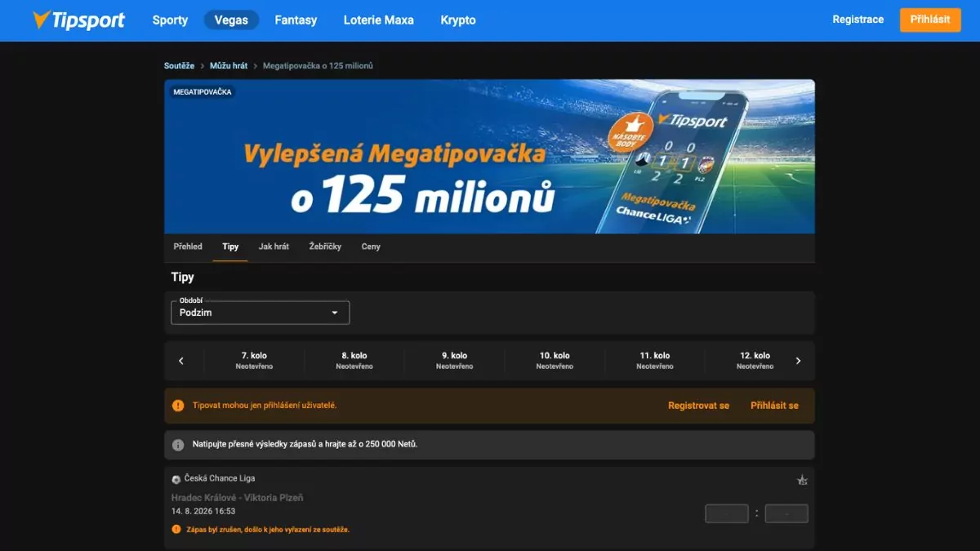Viewport: 980px width, 551px height.
Task: Click the grey info icon
Action: 178,445
